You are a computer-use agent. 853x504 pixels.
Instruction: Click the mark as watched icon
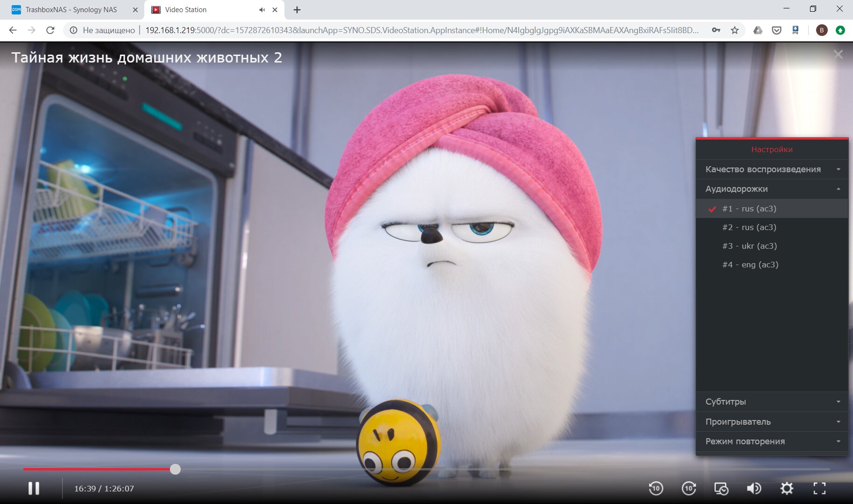[721, 488]
